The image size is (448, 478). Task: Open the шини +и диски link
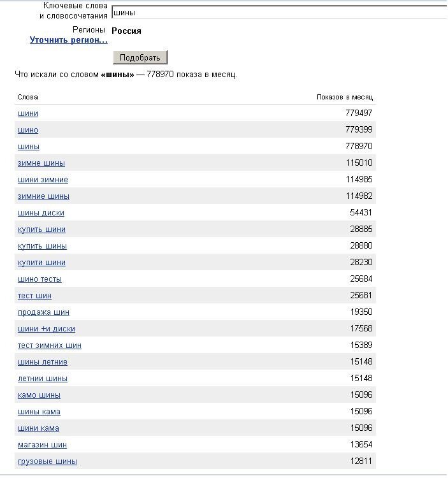point(47,329)
